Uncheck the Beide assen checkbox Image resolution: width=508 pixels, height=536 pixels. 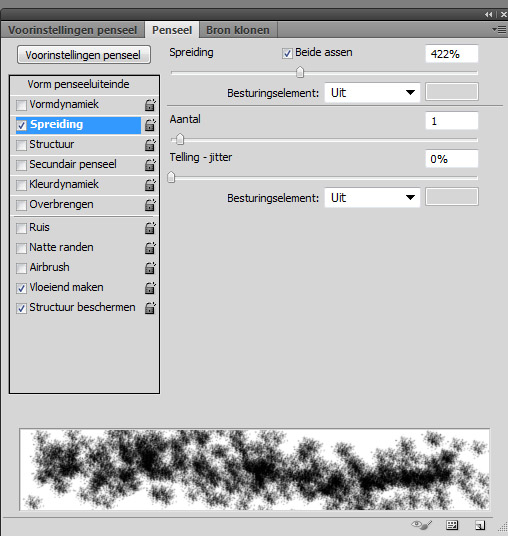point(287,53)
